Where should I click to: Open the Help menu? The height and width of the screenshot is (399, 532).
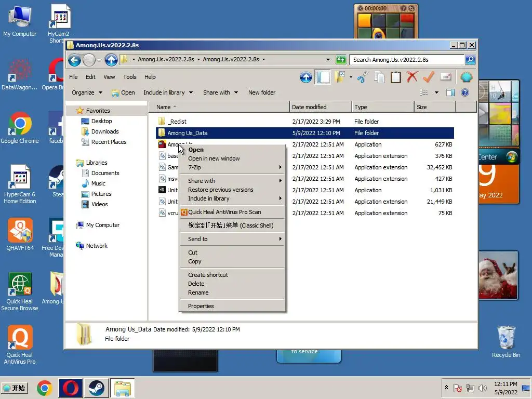click(150, 77)
